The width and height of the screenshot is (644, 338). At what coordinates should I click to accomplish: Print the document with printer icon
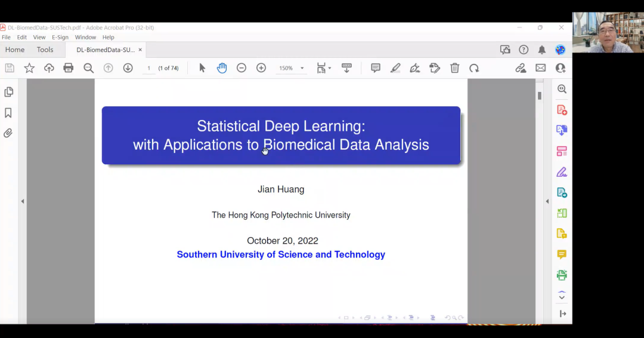click(x=68, y=68)
